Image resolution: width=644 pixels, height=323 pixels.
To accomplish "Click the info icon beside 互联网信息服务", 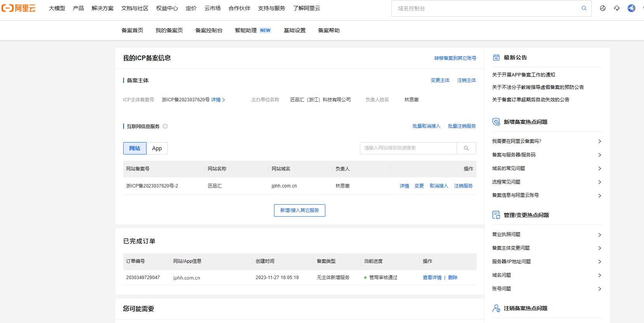I will pyautogui.click(x=165, y=126).
